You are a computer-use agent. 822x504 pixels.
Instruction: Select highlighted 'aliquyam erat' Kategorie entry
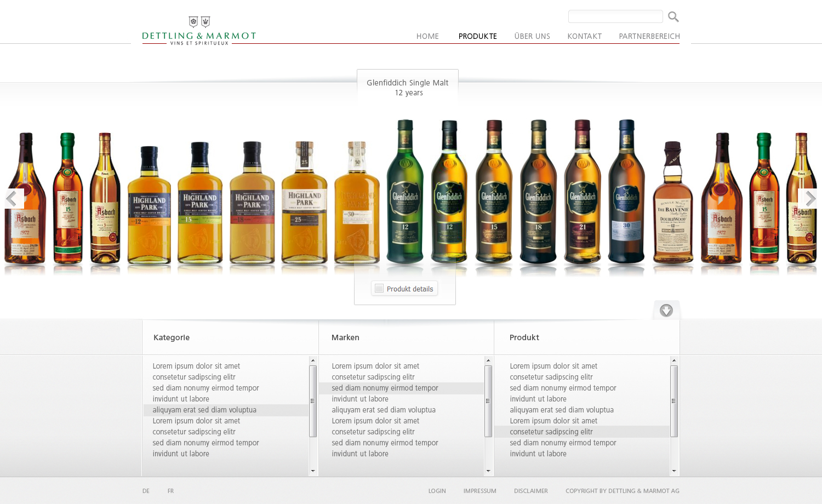(204, 410)
